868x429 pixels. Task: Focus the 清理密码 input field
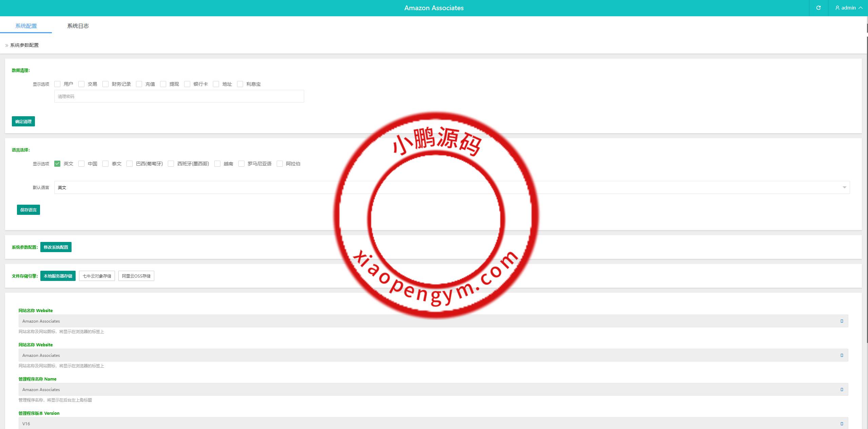[x=179, y=96]
